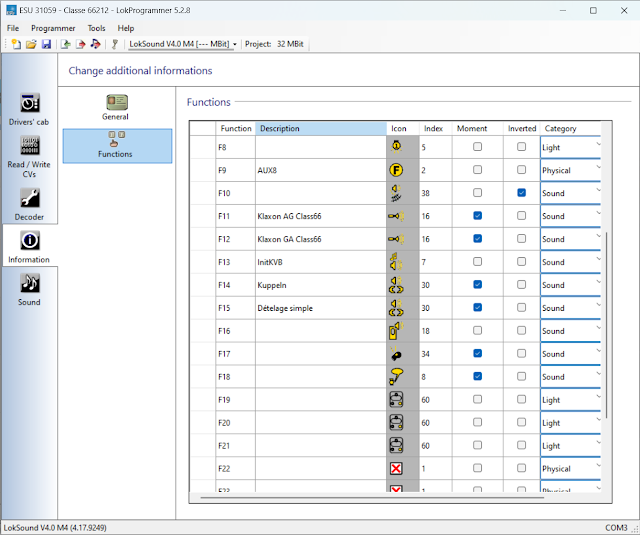Open the Tools menu
The width and height of the screenshot is (640, 535).
(96, 28)
